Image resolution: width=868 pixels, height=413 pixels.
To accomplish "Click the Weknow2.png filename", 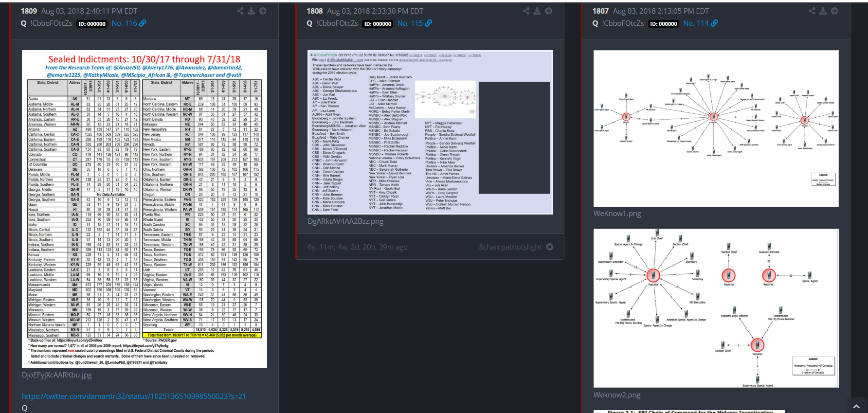I will [617, 395].
